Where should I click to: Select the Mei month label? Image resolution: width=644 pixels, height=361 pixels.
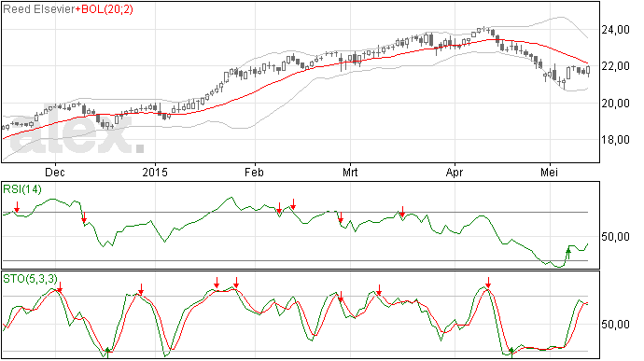549,172
